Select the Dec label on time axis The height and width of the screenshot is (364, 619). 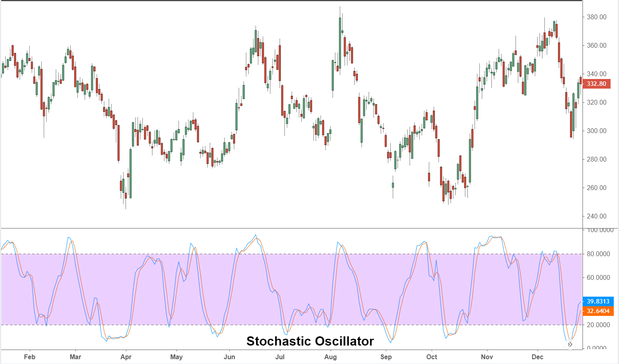point(538,357)
